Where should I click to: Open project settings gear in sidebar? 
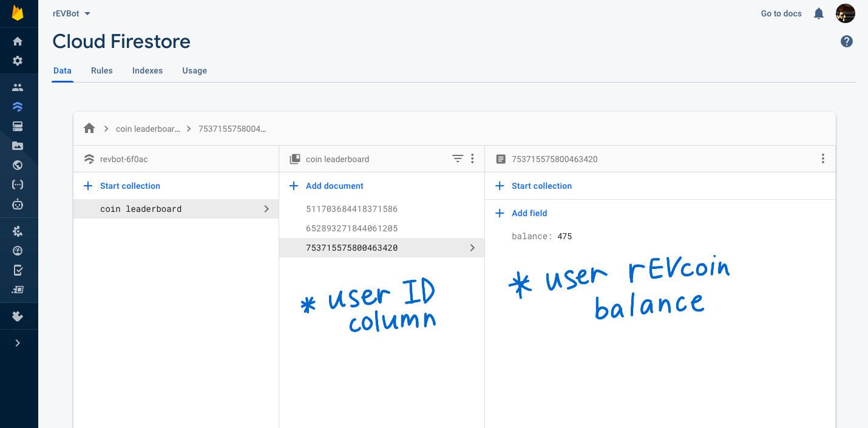pos(18,61)
